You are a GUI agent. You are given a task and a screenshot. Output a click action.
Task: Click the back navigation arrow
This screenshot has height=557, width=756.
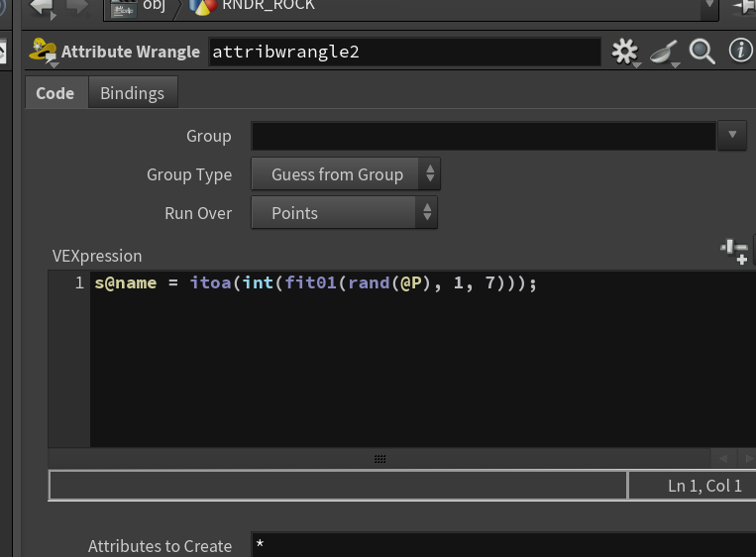tap(43, 8)
